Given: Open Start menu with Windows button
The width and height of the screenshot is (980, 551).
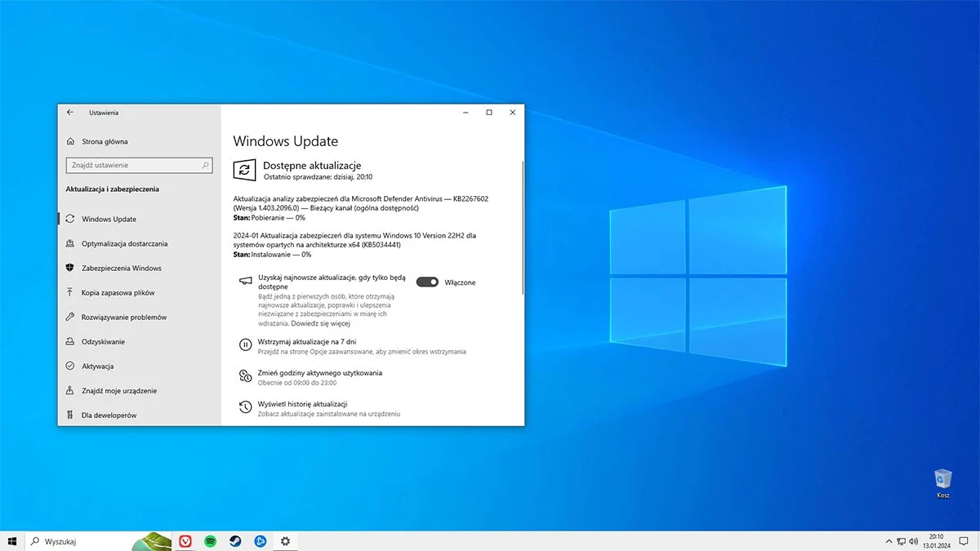Looking at the screenshot, I should [13, 540].
